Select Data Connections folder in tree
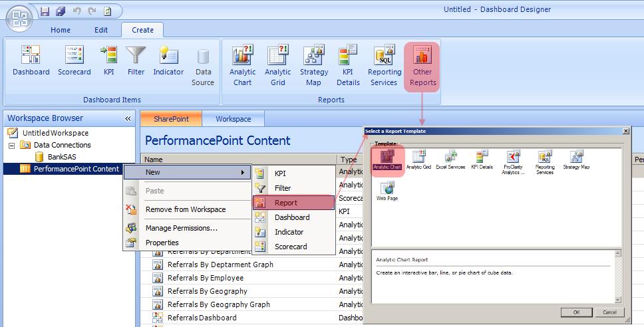This screenshot has width=644, height=327. [x=62, y=145]
